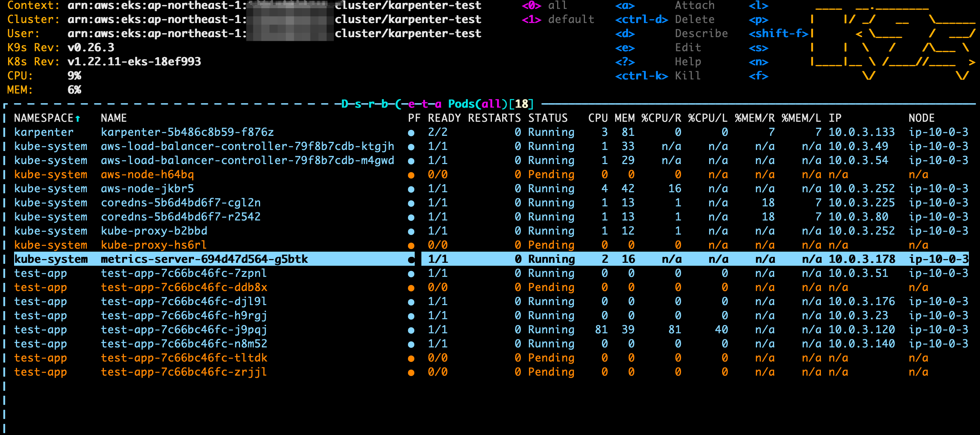Click the Delete shortcut label
This screenshot has width=980, height=435.
pos(694,19)
